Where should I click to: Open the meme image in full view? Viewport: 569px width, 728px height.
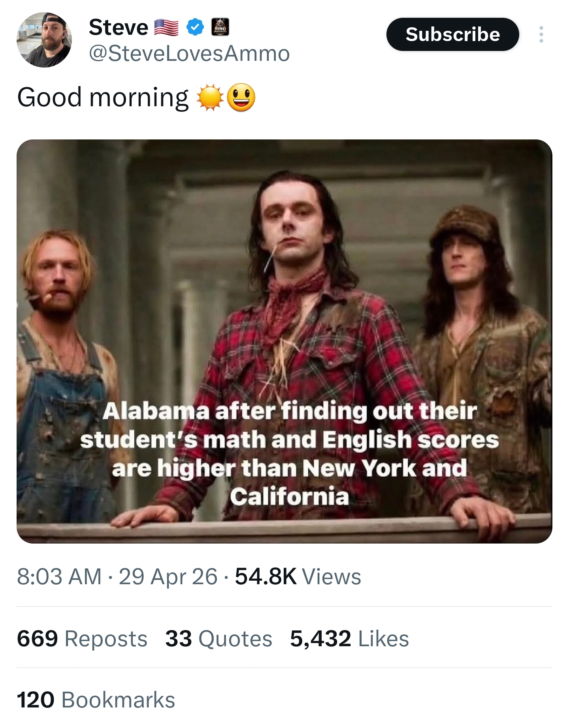[x=284, y=277]
